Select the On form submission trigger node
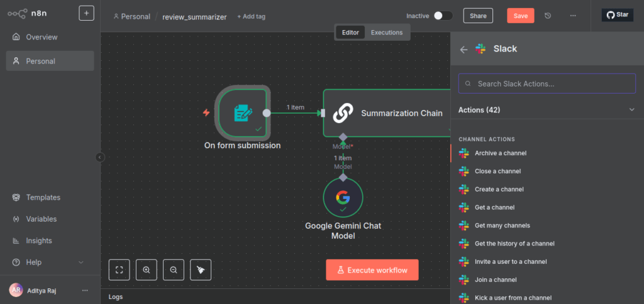 pyautogui.click(x=242, y=113)
